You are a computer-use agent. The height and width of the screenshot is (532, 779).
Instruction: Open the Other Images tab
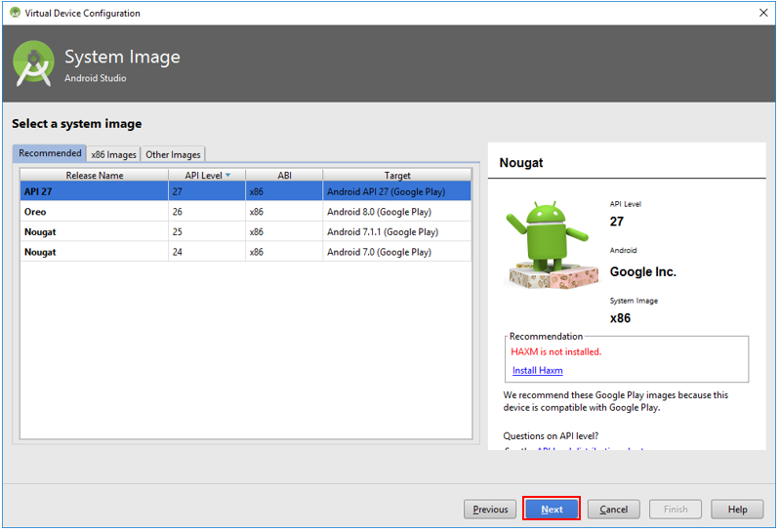(173, 154)
